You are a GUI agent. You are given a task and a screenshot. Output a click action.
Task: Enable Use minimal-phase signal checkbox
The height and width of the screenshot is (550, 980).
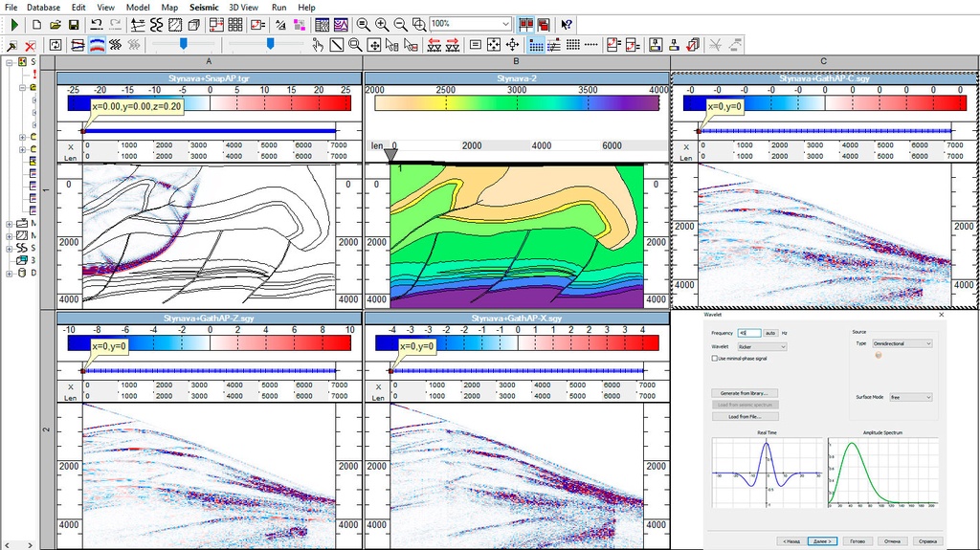tap(716, 359)
